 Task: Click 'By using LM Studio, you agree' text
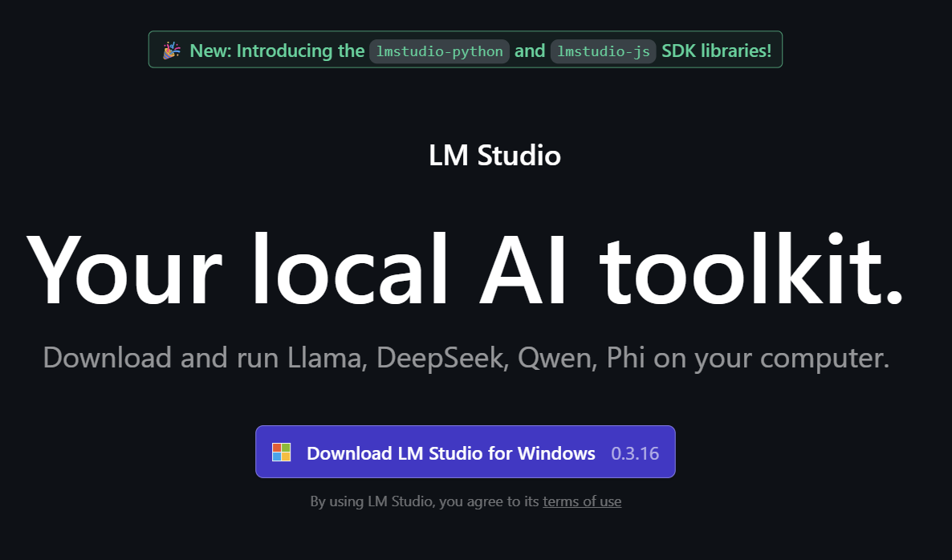(x=425, y=501)
